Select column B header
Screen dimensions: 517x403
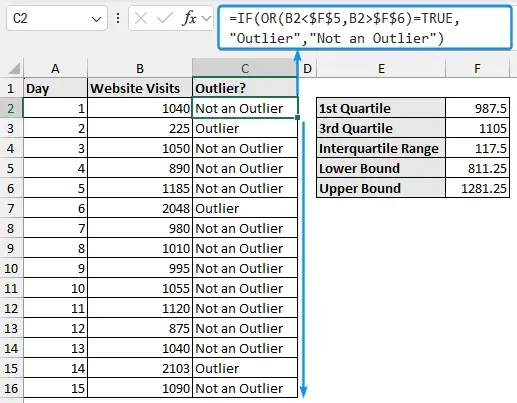click(x=140, y=68)
